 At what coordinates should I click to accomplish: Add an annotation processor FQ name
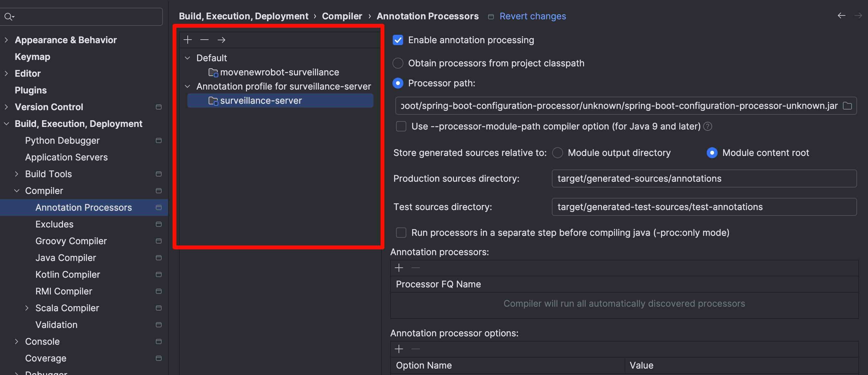click(x=399, y=268)
